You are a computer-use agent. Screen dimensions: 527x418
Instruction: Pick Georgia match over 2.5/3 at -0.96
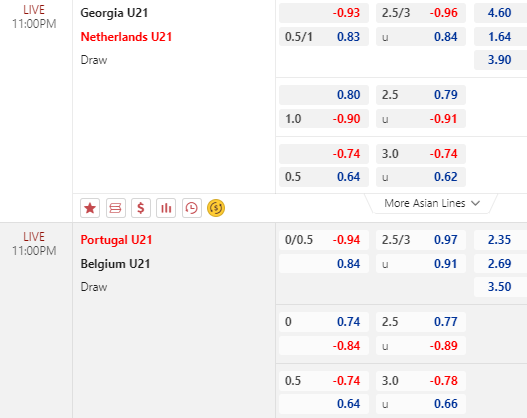click(421, 13)
